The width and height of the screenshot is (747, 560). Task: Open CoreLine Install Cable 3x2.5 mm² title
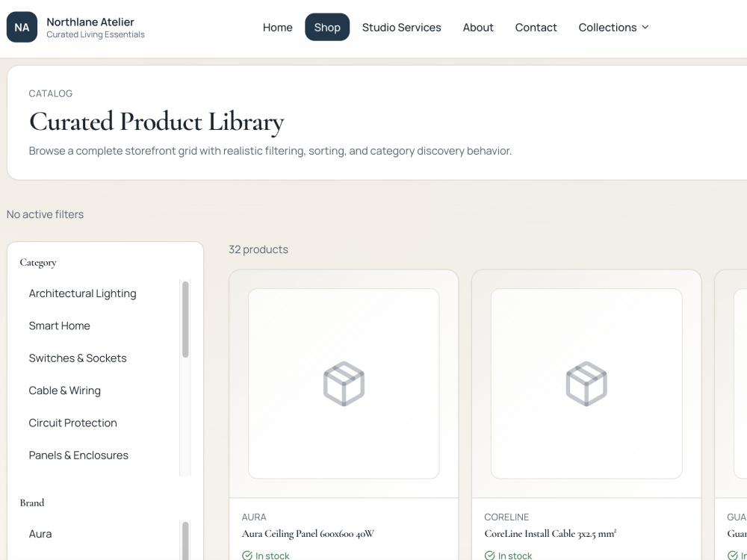[x=551, y=534]
